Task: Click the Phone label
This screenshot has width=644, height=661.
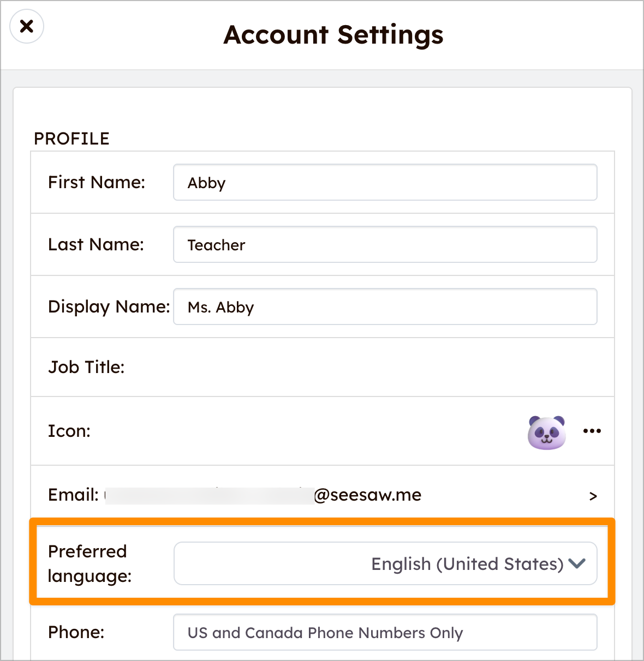Action: click(x=76, y=633)
